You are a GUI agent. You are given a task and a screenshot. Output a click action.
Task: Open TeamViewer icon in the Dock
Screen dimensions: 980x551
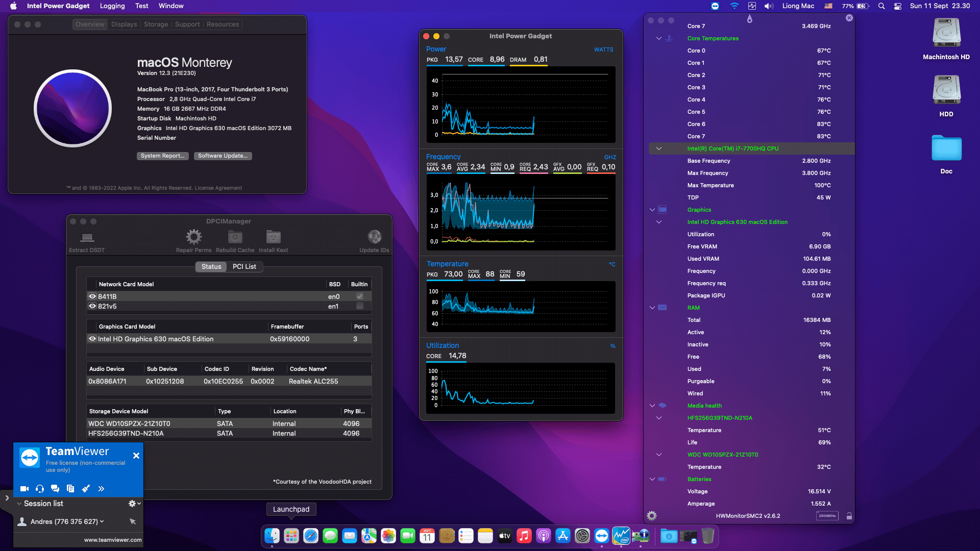602,536
